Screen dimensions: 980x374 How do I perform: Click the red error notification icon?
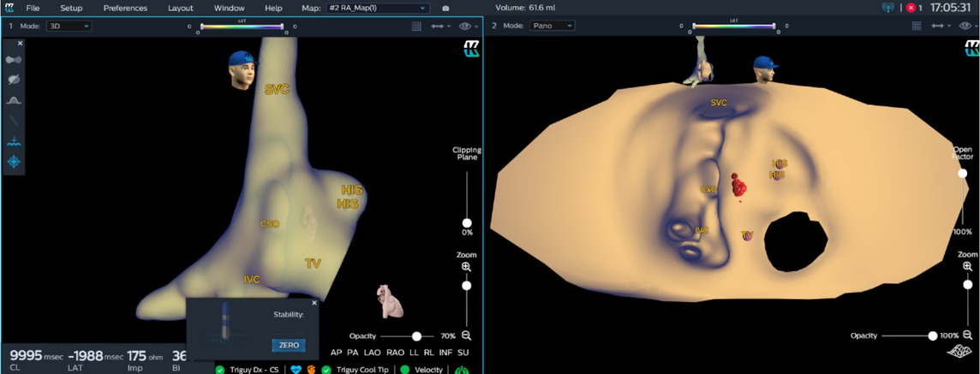911,8
